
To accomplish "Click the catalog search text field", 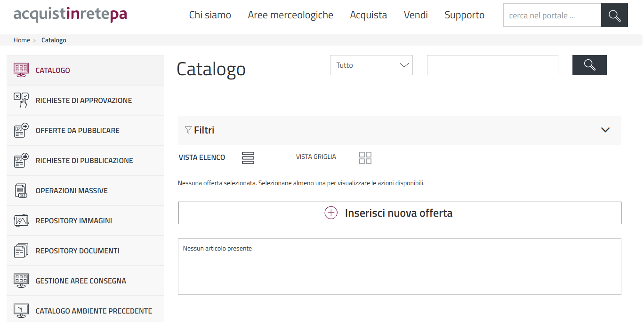I will pos(492,65).
